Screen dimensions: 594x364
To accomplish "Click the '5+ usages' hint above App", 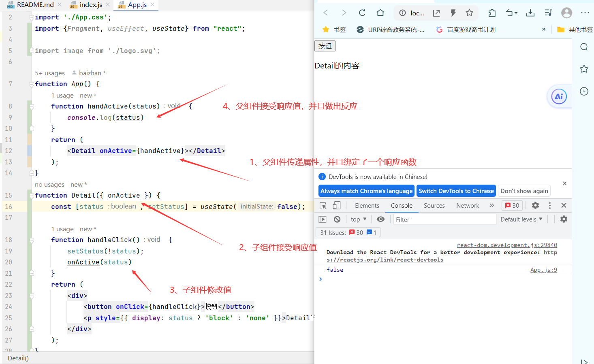I will pyautogui.click(x=50, y=73).
